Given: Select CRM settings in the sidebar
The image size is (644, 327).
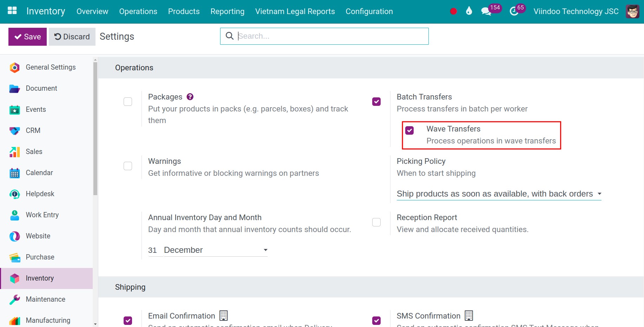Looking at the screenshot, I should pyautogui.click(x=46, y=130).
